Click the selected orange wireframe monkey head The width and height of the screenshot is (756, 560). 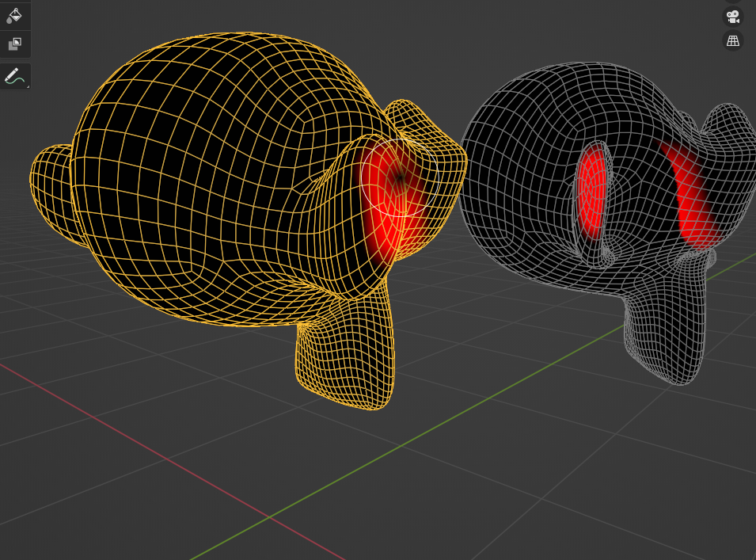[x=249, y=220]
